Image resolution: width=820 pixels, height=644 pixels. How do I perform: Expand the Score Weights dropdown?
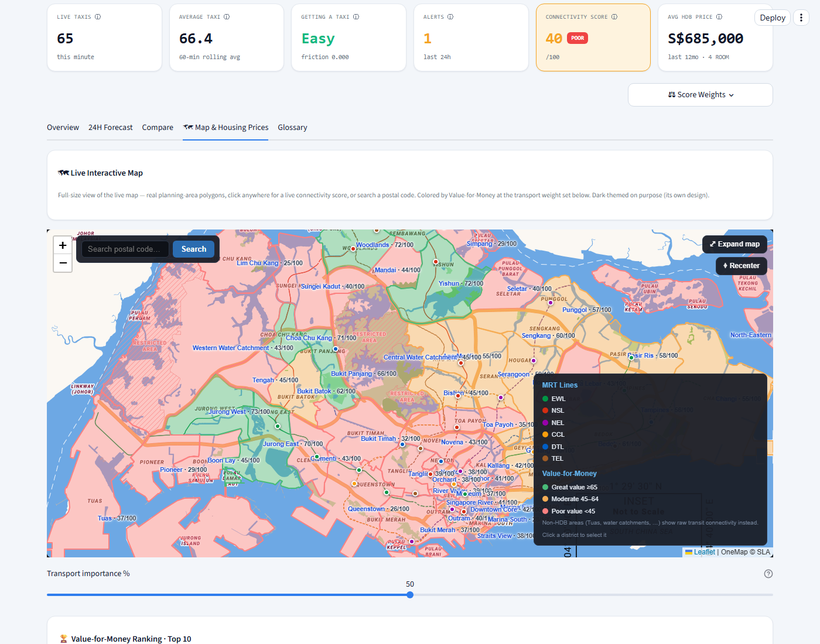coord(701,95)
